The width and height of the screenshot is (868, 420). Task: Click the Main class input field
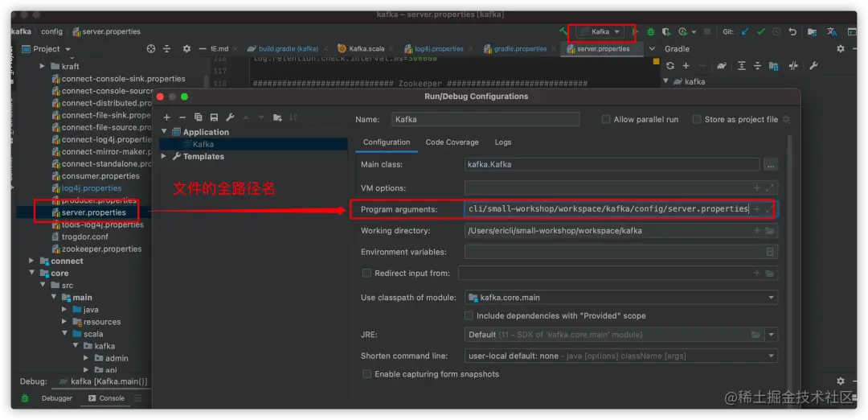coord(612,165)
